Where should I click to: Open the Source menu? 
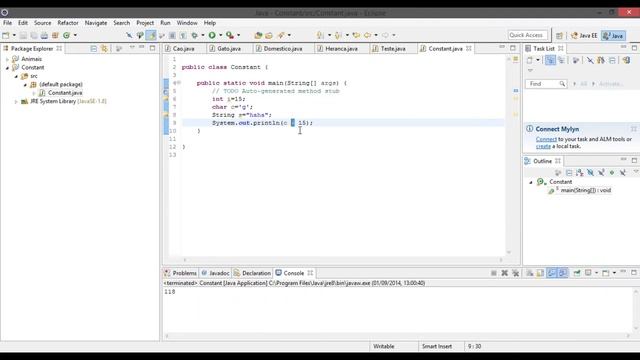point(42,23)
